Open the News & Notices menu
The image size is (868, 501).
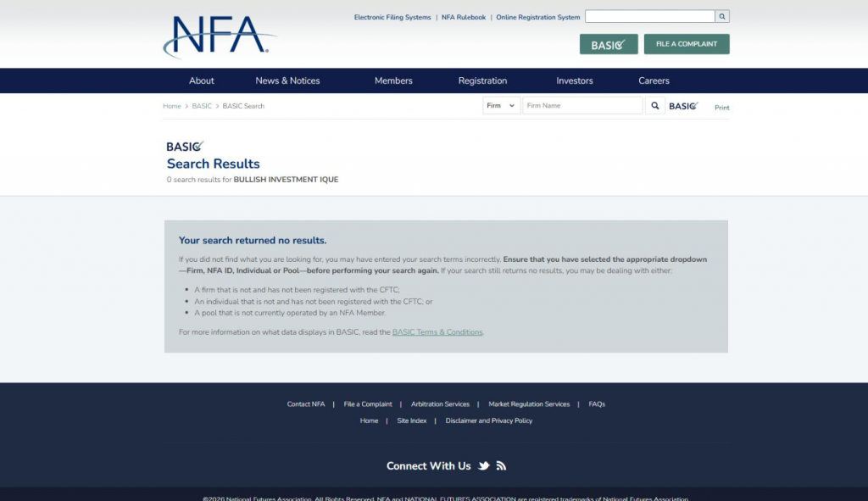(287, 81)
